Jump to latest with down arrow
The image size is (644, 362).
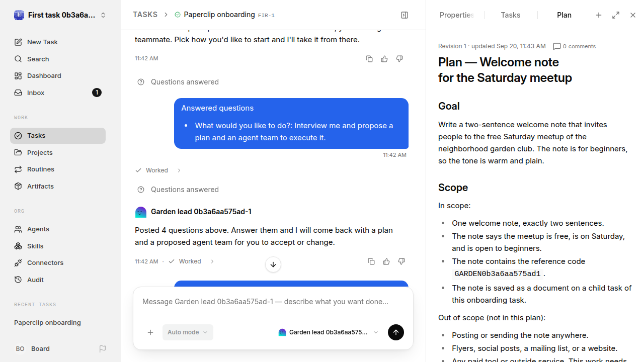[273, 264]
